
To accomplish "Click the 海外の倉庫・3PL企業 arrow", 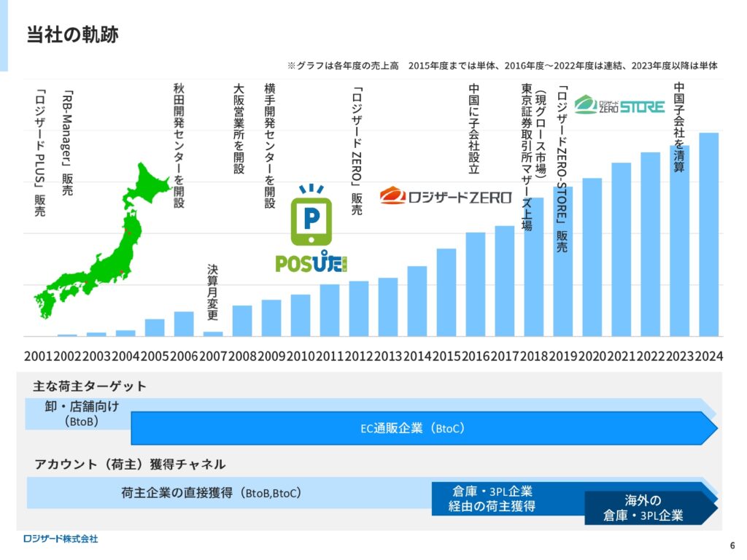I will coord(651,508).
